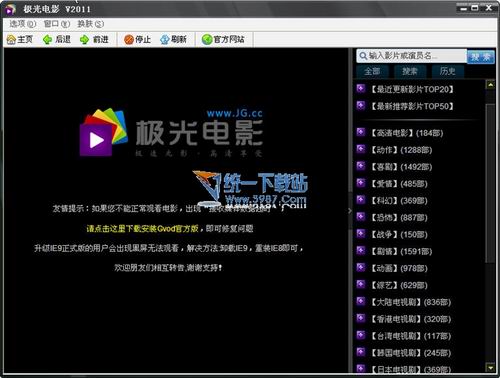Select the 爱情 (485部) category
Viewport: 500px width, 378px height.
click(399, 184)
